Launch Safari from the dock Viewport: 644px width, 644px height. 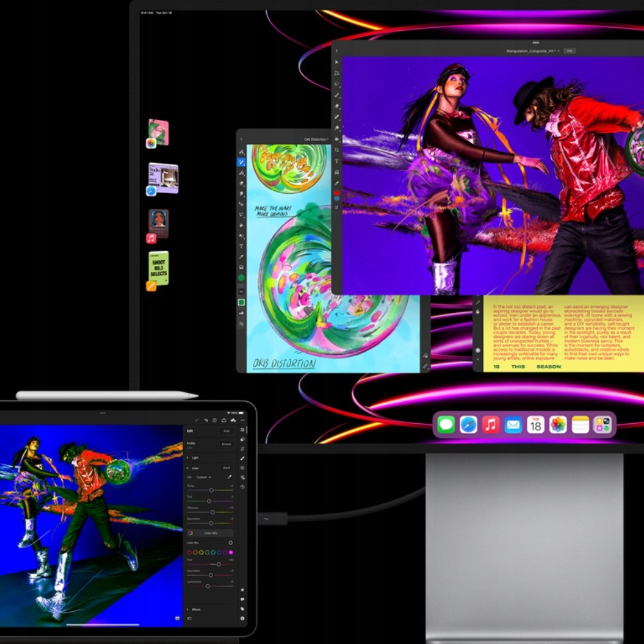[x=468, y=425]
